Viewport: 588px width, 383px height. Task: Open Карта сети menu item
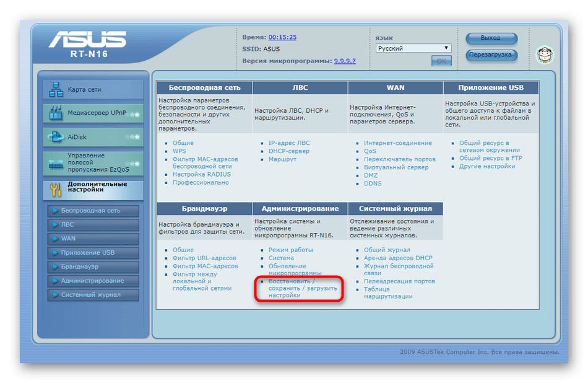pyautogui.click(x=93, y=89)
